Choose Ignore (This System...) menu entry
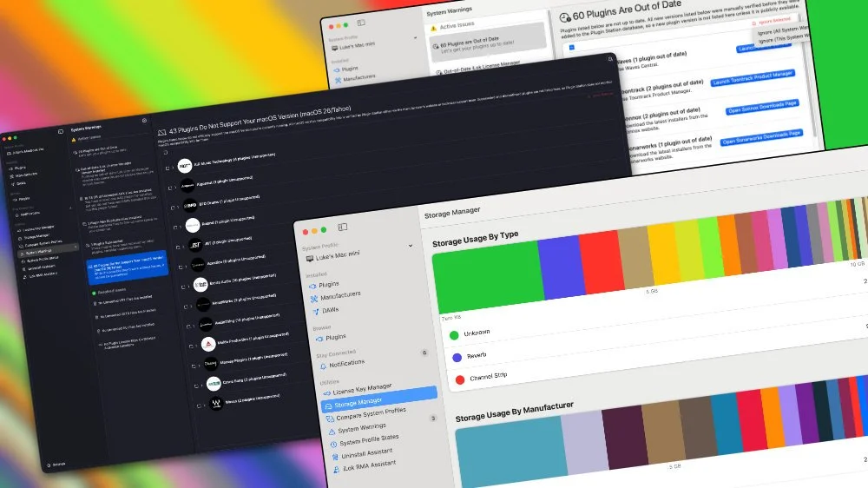Viewport: 868px width, 488px height. click(783, 39)
